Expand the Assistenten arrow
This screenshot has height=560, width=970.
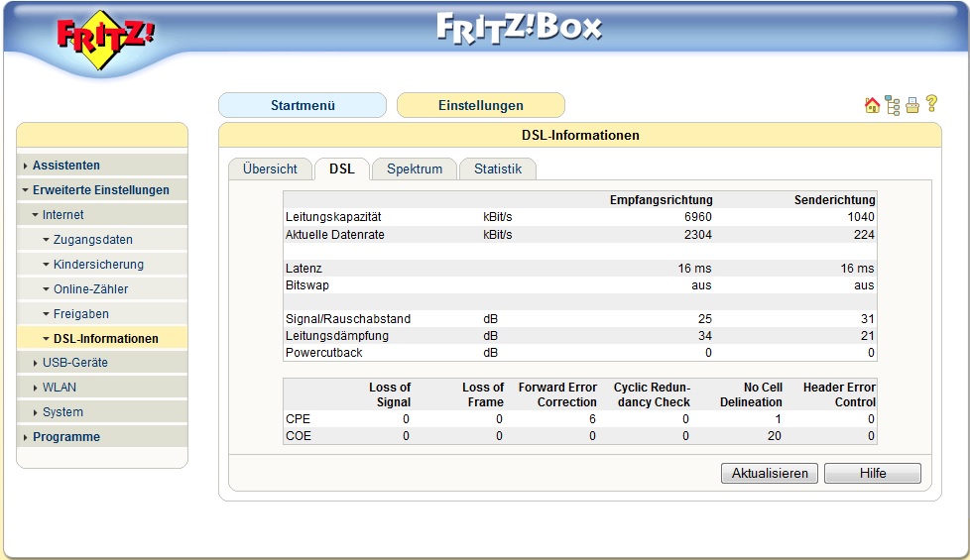coord(25,166)
